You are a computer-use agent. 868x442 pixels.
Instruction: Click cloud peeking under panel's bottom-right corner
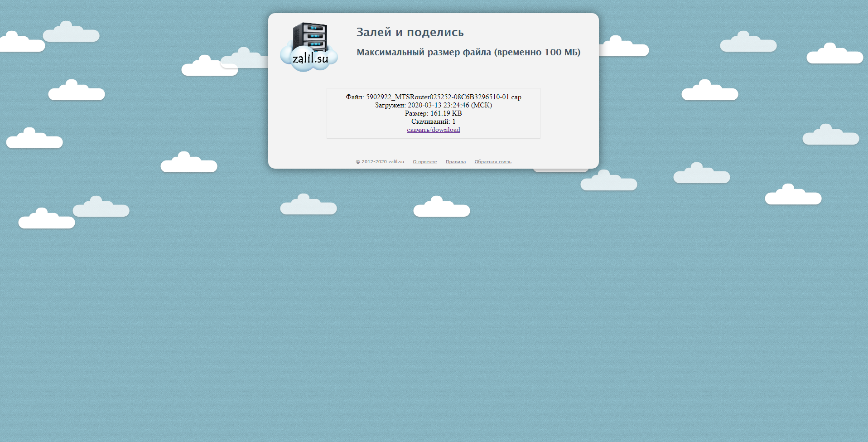click(x=560, y=170)
